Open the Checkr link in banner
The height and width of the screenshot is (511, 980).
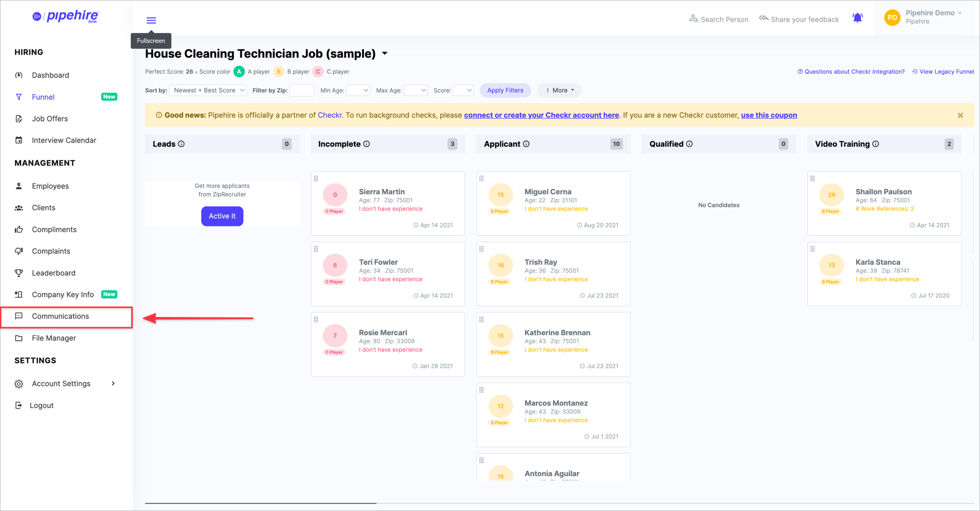[330, 115]
